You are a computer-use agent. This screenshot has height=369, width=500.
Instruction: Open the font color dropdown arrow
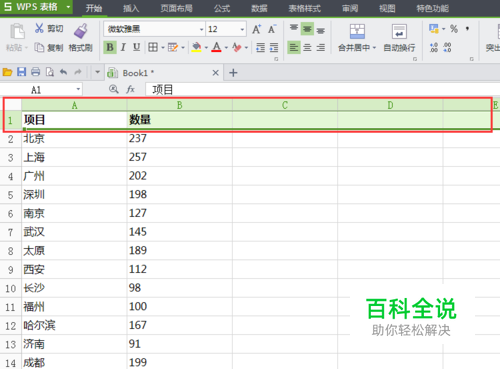[226, 48]
